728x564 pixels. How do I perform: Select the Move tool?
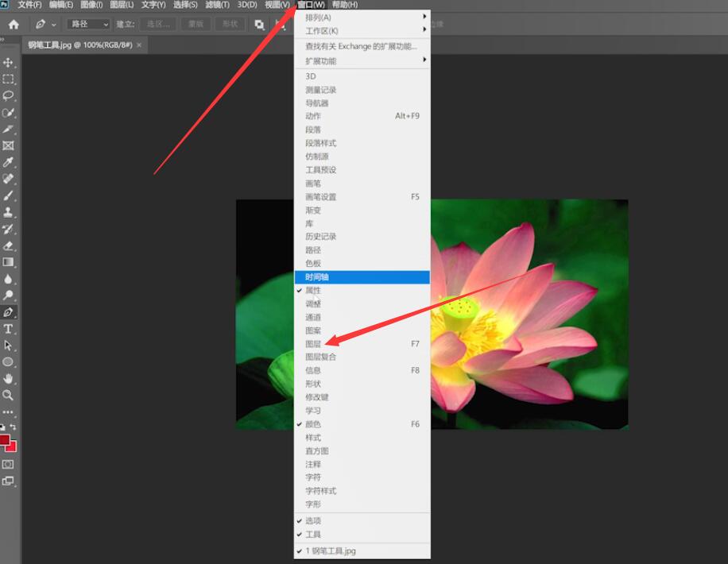8,62
